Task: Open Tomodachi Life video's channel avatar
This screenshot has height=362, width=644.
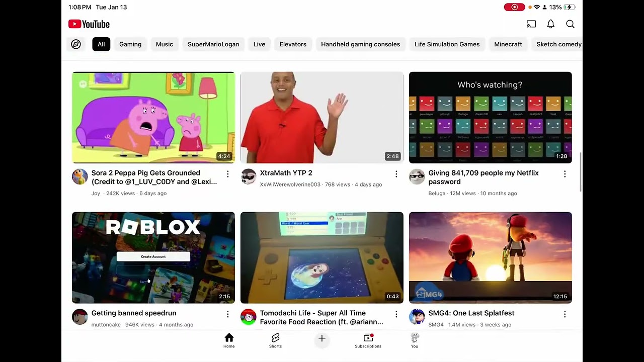Action: pyautogui.click(x=249, y=317)
